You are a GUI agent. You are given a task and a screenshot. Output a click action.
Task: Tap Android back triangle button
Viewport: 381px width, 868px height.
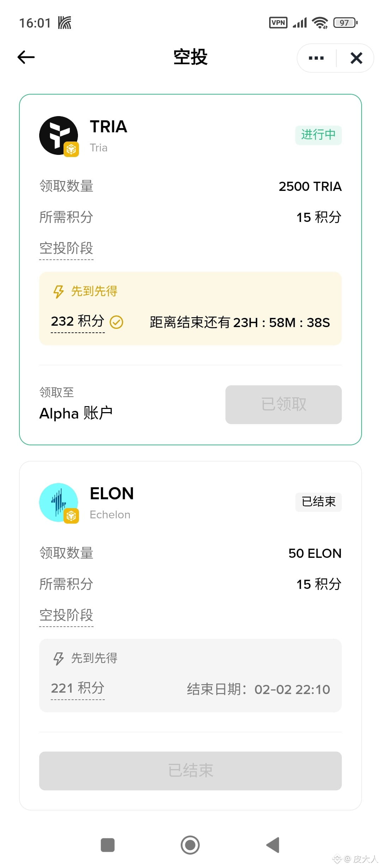[x=273, y=845]
